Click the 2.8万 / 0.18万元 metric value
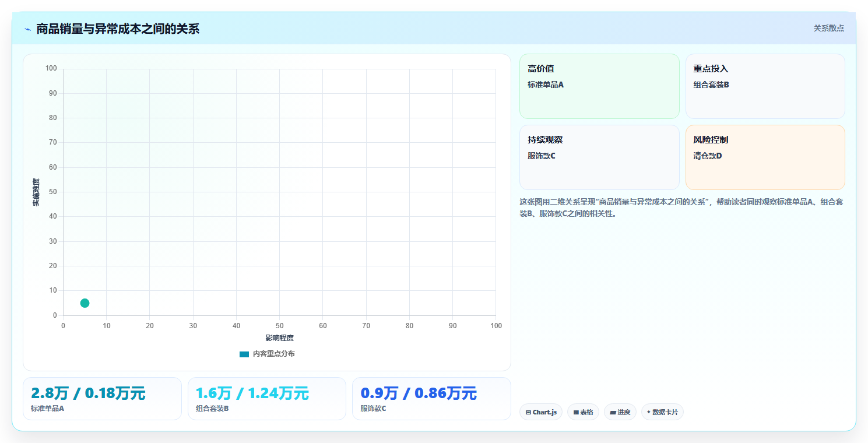Screen dimensions: 868x443 point(88,393)
